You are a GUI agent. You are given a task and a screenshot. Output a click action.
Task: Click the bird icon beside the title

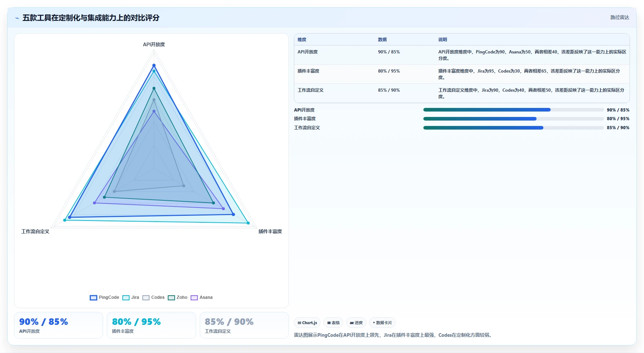coord(17,18)
